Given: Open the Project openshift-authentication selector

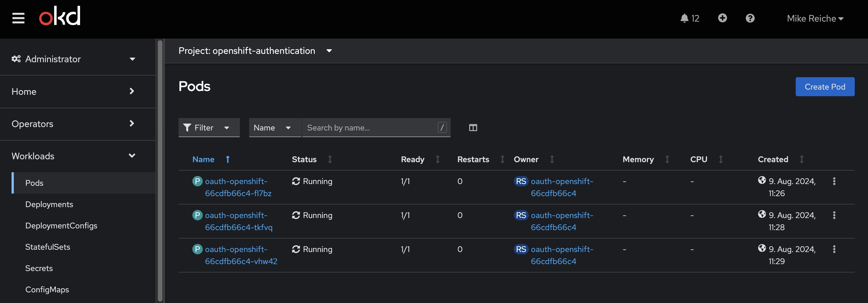Looking at the screenshot, I should [x=255, y=51].
